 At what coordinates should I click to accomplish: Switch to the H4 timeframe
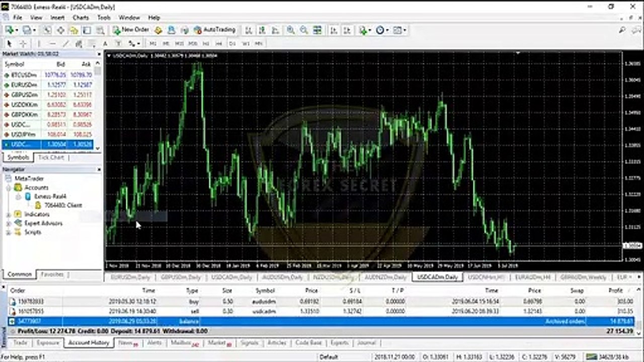click(x=219, y=44)
